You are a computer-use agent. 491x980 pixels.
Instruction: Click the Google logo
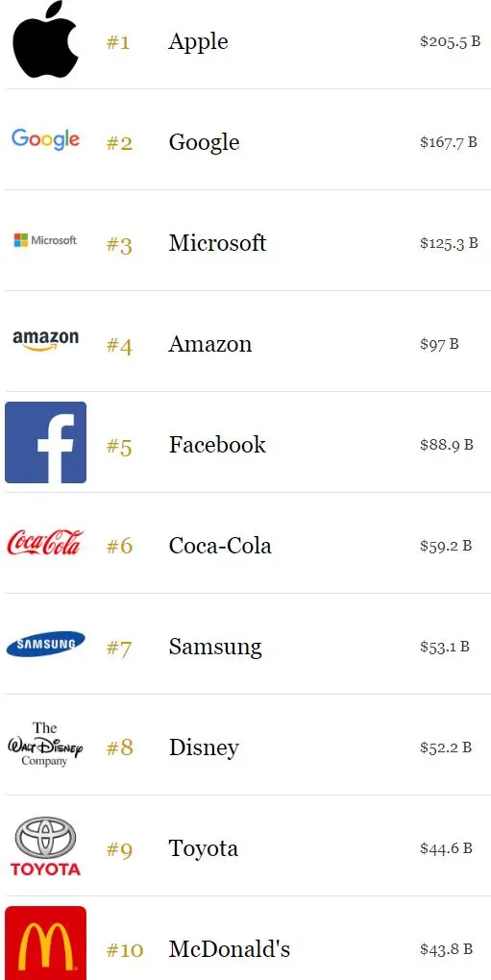(45, 140)
